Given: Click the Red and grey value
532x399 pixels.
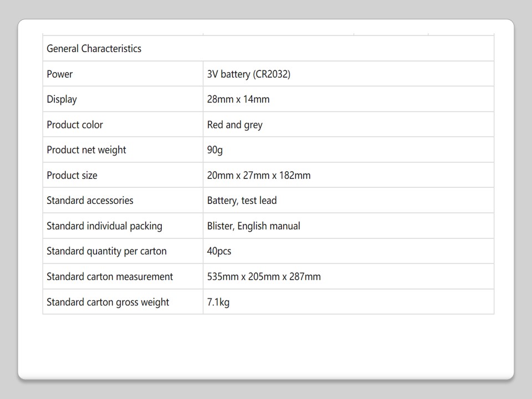Looking at the screenshot, I should [234, 125].
